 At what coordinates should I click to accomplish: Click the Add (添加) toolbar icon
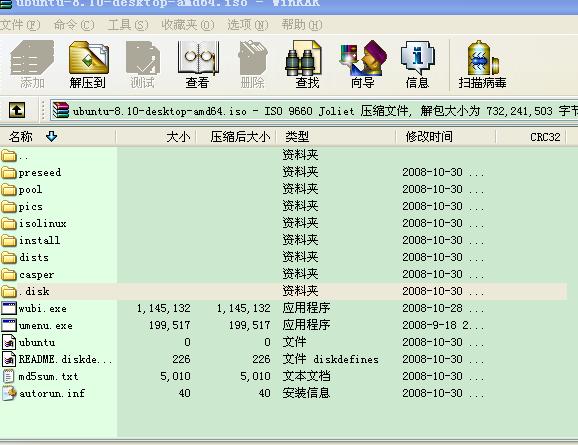[32, 58]
